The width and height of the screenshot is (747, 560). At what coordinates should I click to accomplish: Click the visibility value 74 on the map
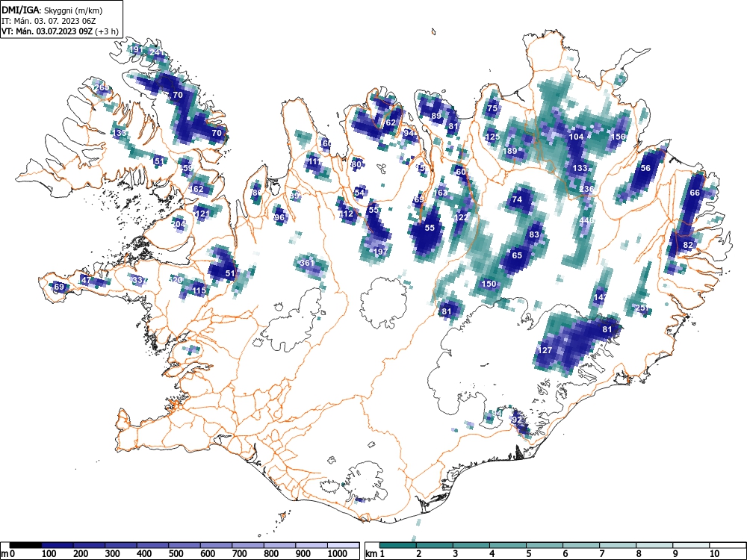[517, 199]
